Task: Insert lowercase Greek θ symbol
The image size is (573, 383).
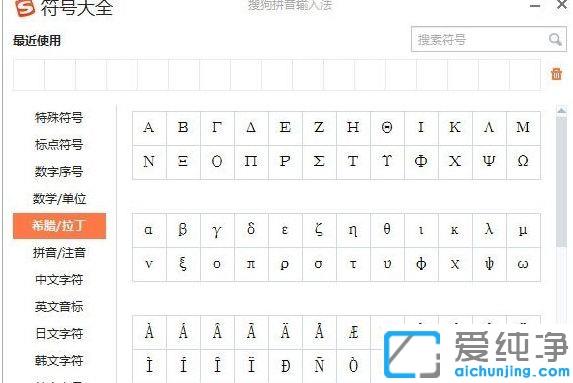Action: click(x=387, y=230)
